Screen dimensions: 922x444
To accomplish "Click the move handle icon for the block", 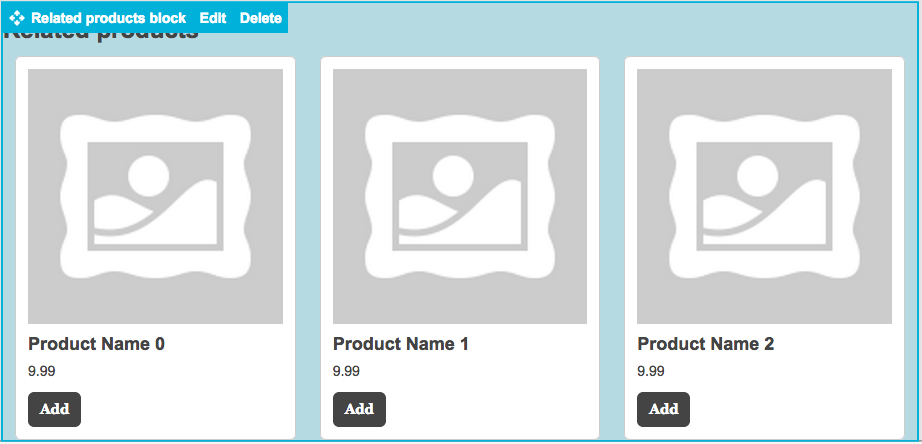I will pos(17,18).
